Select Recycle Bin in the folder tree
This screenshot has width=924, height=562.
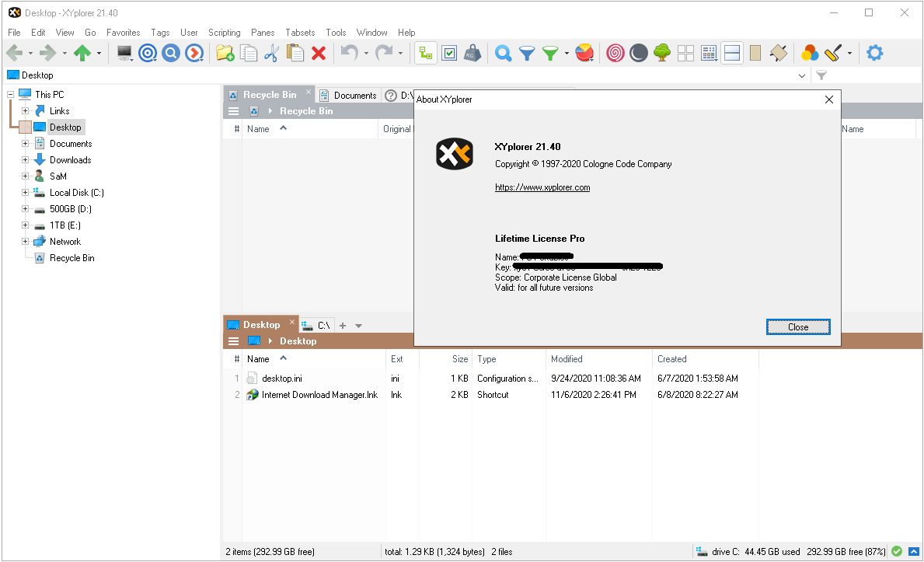pos(72,258)
